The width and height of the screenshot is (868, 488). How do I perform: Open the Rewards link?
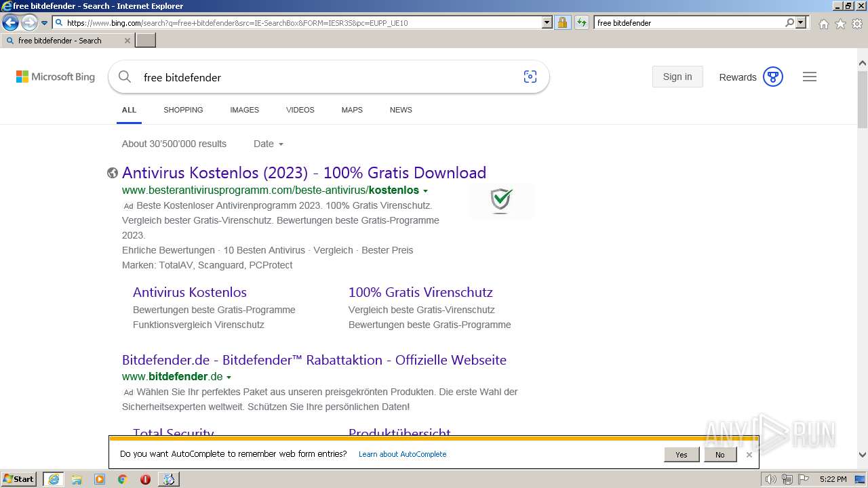point(738,77)
